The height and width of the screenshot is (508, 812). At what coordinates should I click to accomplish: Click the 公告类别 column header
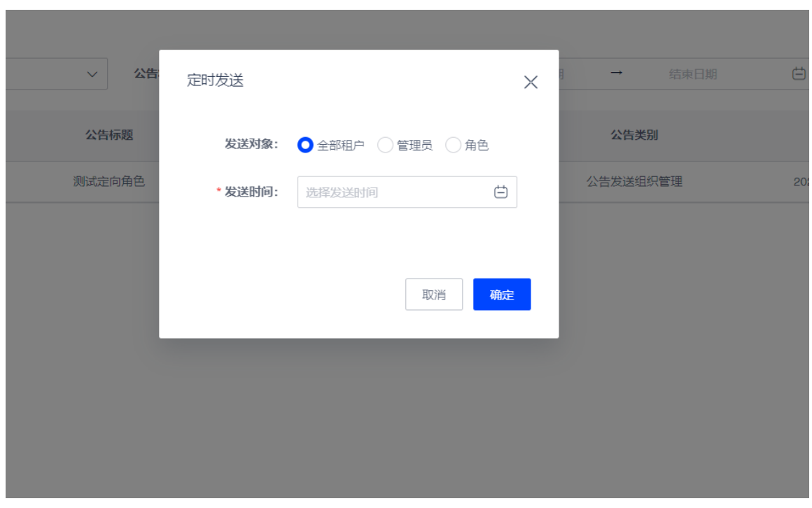(634, 135)
